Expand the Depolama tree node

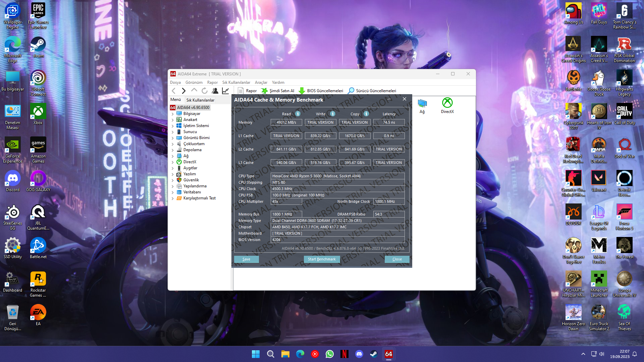coord(173,150)
